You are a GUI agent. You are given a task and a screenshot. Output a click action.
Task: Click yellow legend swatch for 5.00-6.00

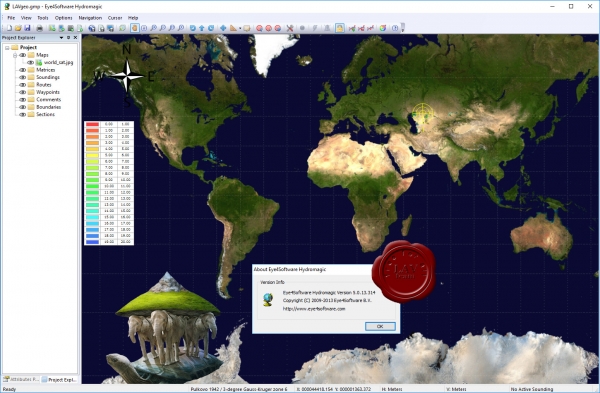click(x=92, y=155)
